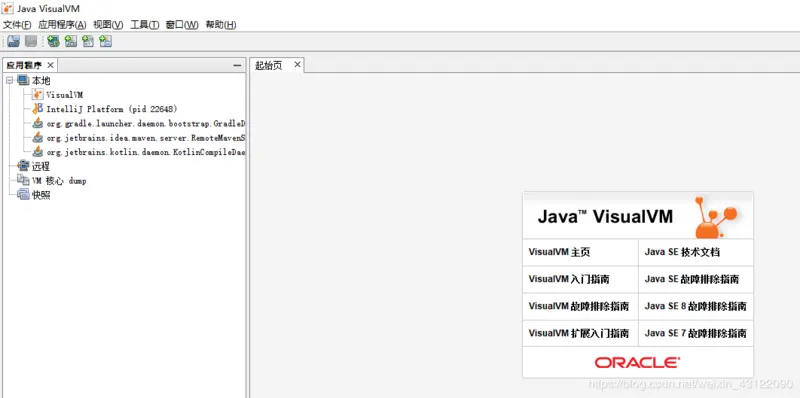Close the 起始页 tab
Viewport: 800px width, 398px height.
[297, 65]
